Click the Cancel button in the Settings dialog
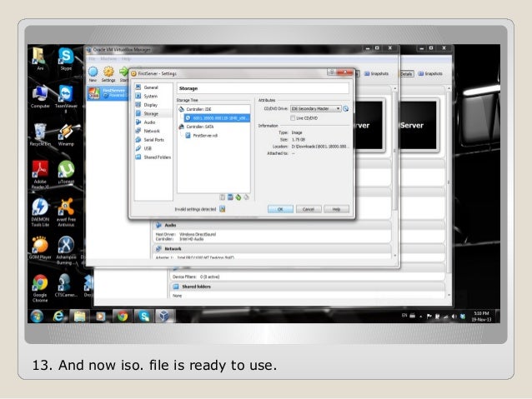Viewport: 532px width, 399px height. 307,209
